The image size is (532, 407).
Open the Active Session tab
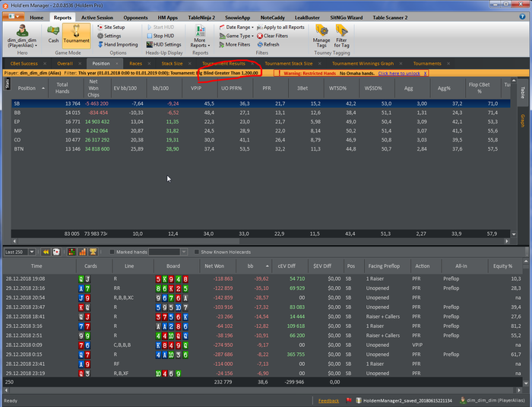(97, 17)
